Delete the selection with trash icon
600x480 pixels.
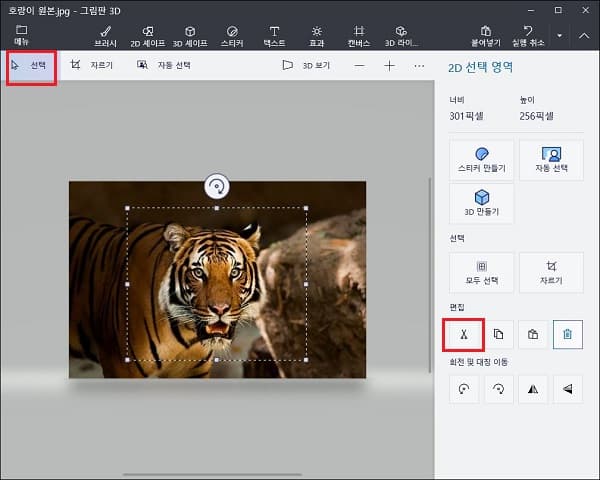pos(567,335)
